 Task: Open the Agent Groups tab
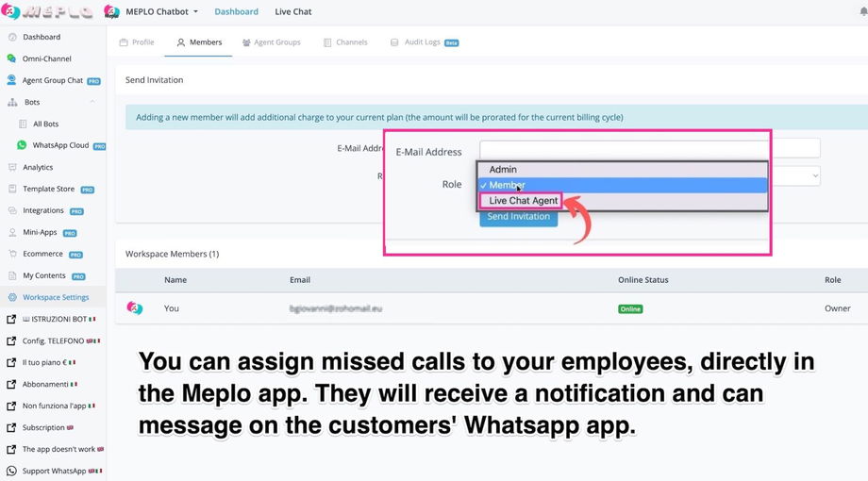272,42
